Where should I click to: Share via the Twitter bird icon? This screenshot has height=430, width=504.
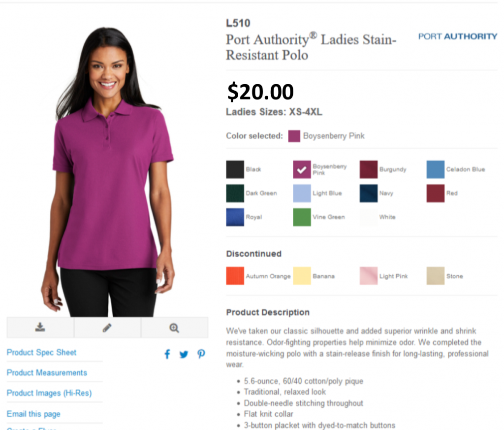tap(184, 355)
